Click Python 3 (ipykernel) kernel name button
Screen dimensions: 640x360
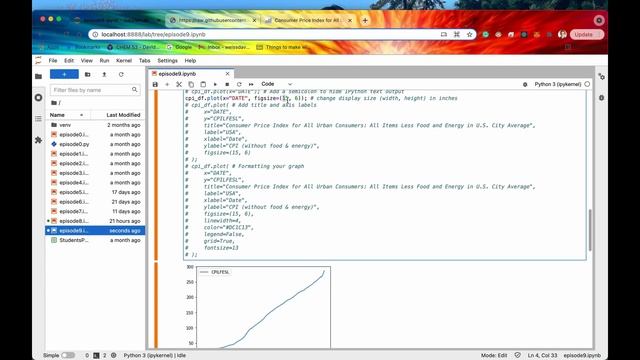[x=558, y=84]
